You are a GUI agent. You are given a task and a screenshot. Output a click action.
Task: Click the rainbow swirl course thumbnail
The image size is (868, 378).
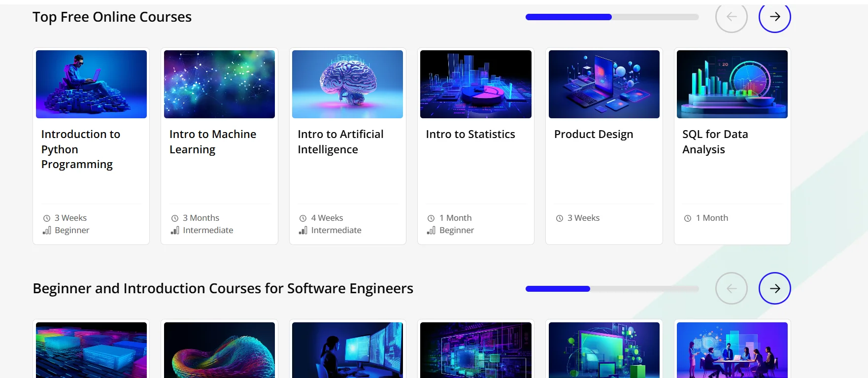point(219,350)
